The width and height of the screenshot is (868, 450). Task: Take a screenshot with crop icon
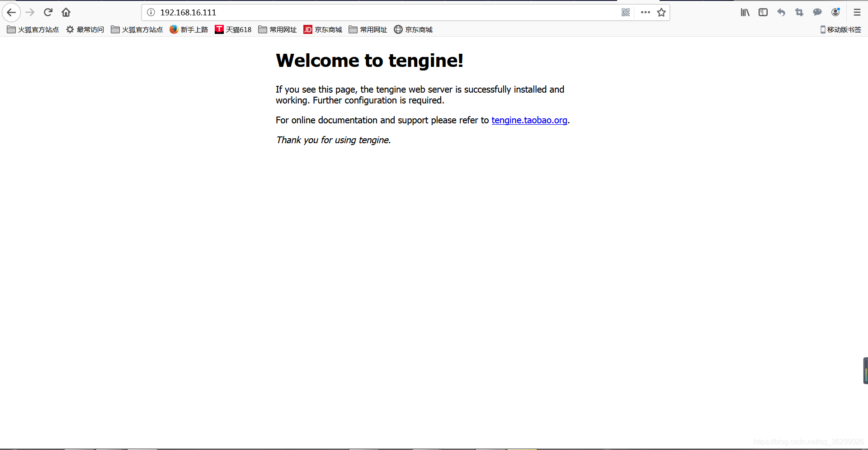point(799,12)
